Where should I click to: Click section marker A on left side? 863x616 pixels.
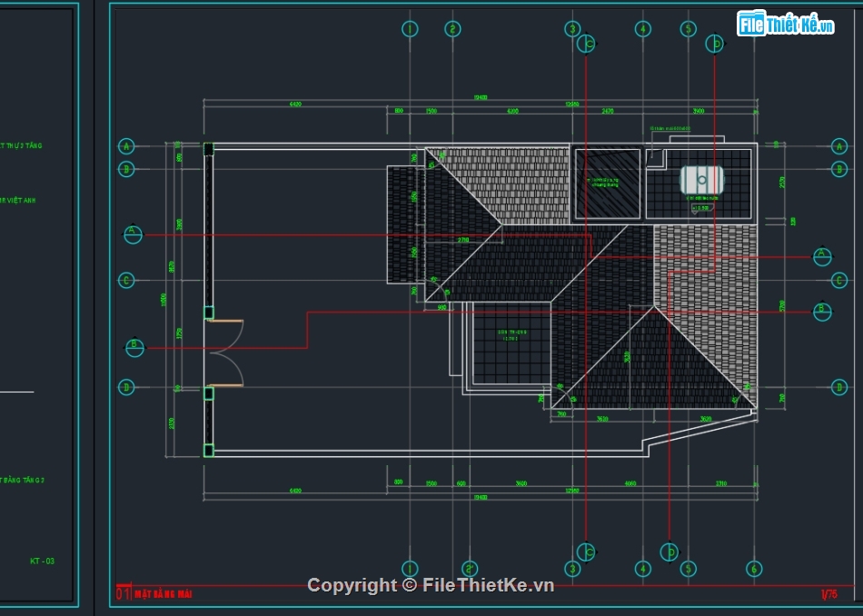point(134,234)
